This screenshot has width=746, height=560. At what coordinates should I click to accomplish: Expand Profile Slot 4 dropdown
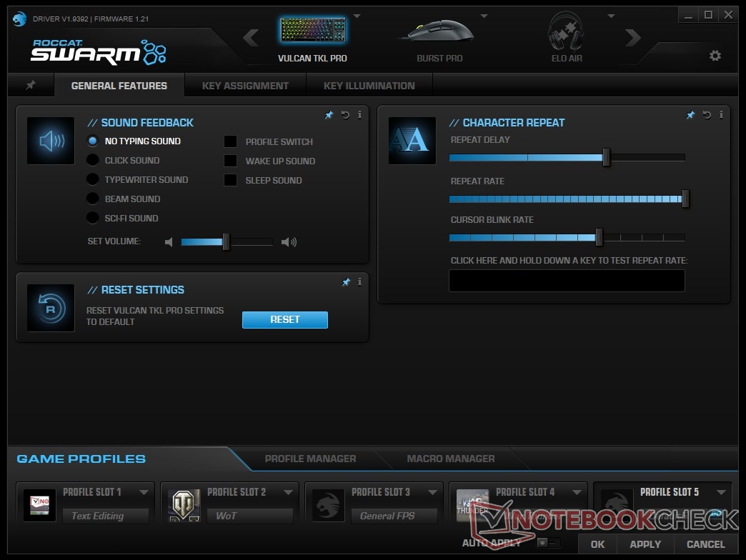(x=577, y=492)
